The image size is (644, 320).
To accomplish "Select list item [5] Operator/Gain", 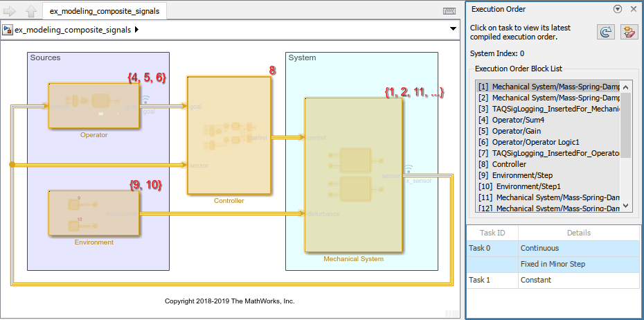I will (x=548, y=131).
